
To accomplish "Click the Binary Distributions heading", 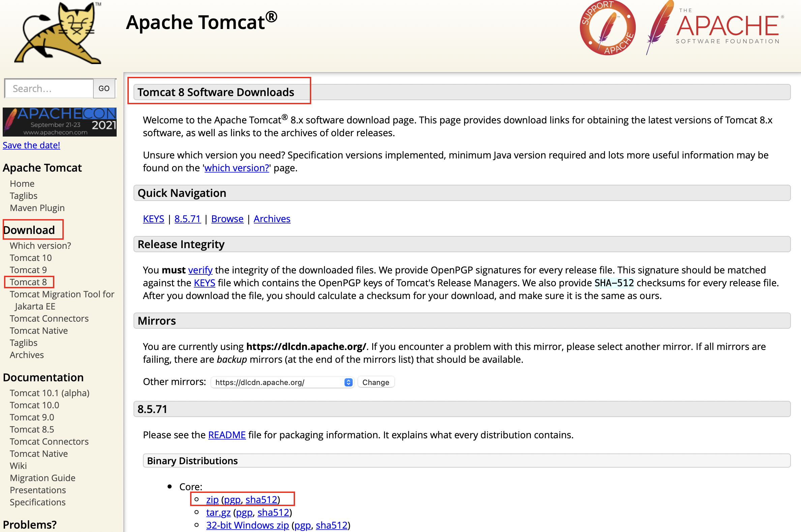I will point(192,461).
